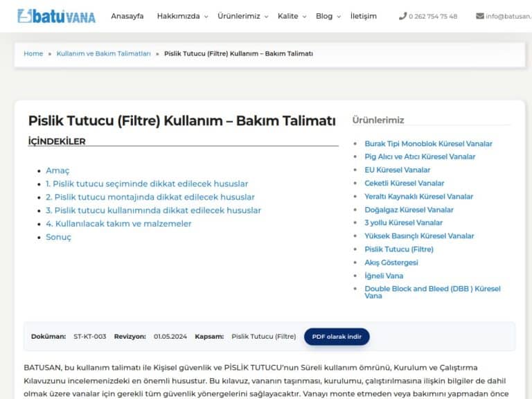Click the info@batusan email link
This screenshot has width=532, height=399.
tap(508, 17)
